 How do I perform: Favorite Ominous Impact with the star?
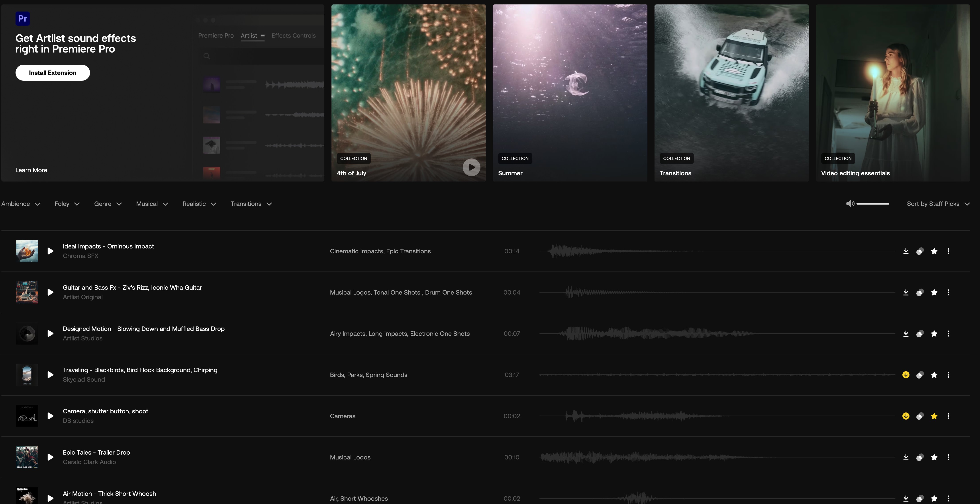pos(934,251)
